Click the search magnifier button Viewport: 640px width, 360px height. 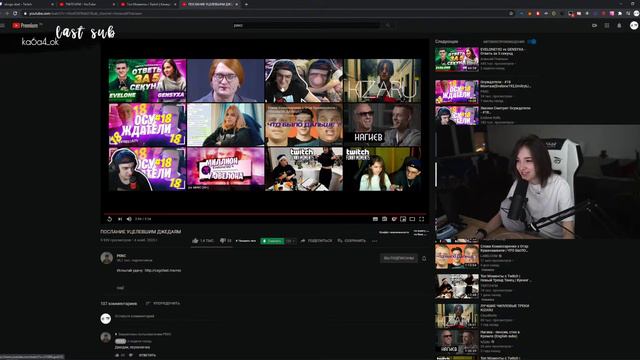[x=388, y=25]
